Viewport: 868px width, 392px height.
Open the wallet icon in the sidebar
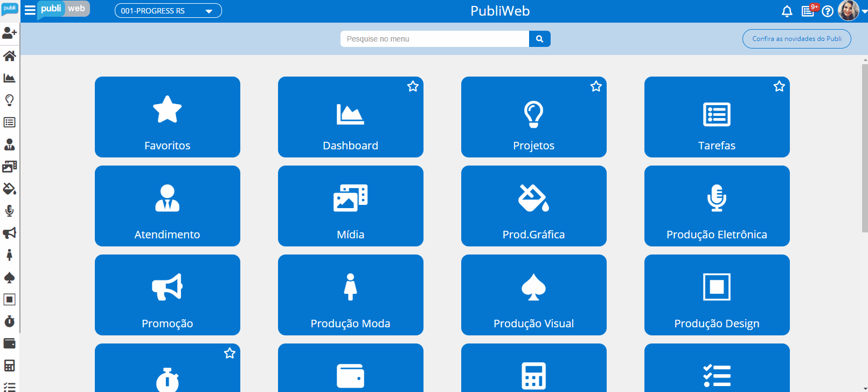click(10, 343)
